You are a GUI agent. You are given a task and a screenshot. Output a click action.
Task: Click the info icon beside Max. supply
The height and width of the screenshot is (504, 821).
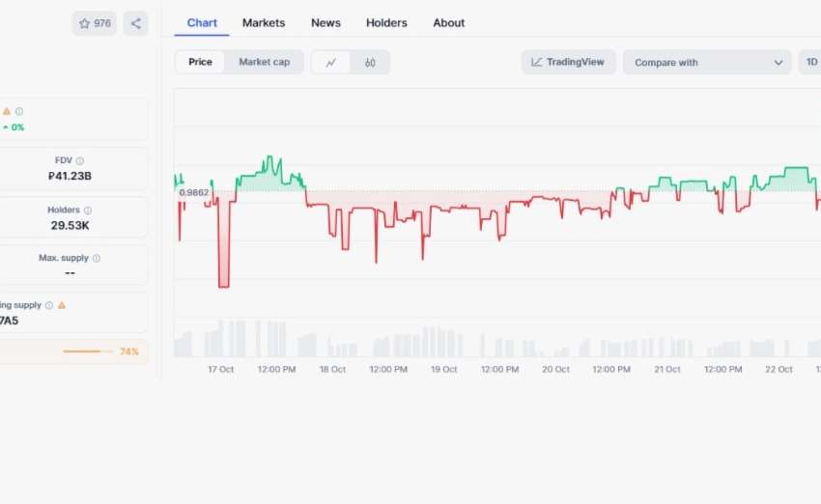tap(97, 259)
